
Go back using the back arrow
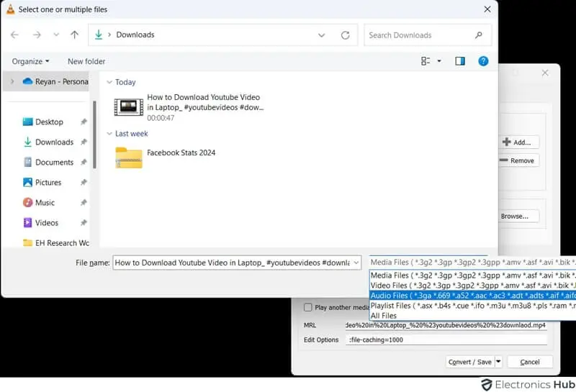coord(14,35)
